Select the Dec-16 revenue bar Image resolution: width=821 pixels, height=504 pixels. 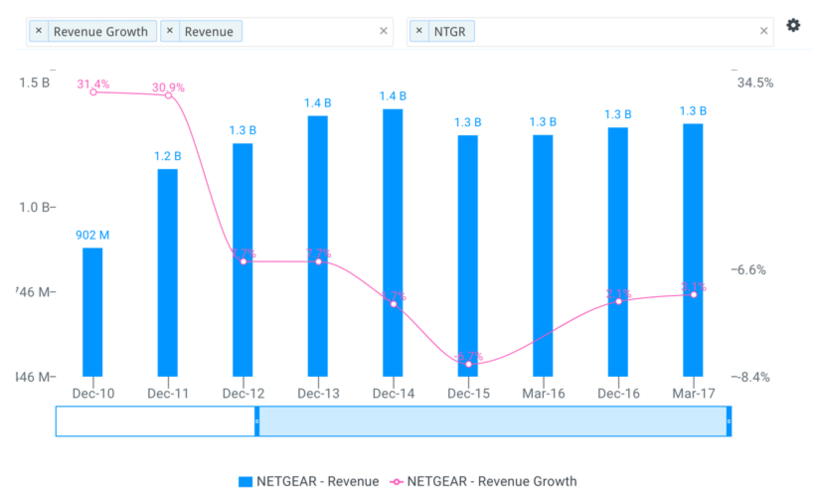tap(618, 252)
